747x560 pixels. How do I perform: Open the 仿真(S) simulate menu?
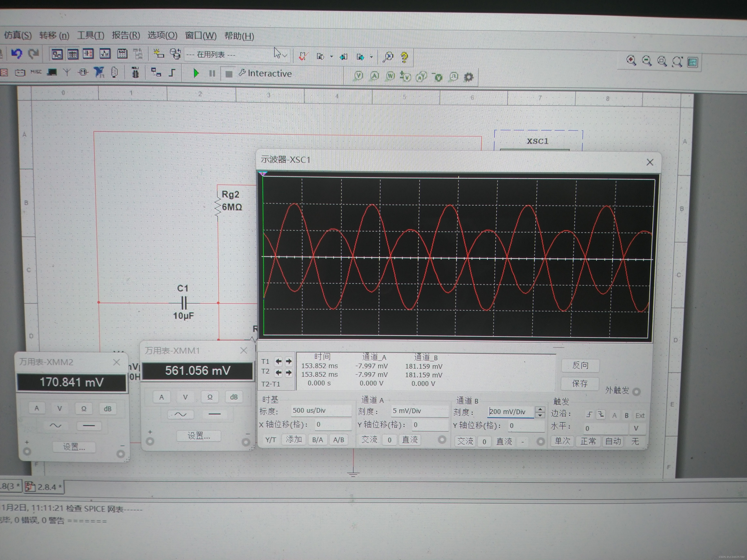click(18, 35)
